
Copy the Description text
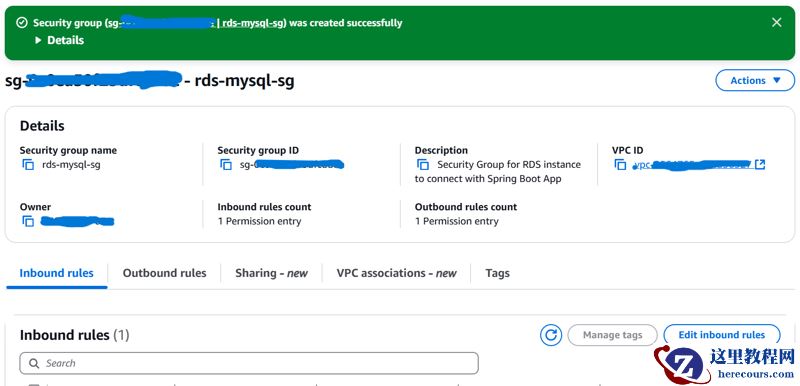tap(423, 165)
